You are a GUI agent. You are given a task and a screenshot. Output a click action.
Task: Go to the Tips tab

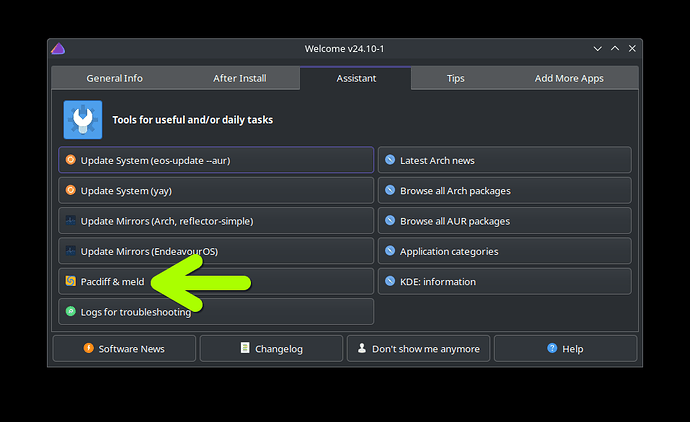455,78
